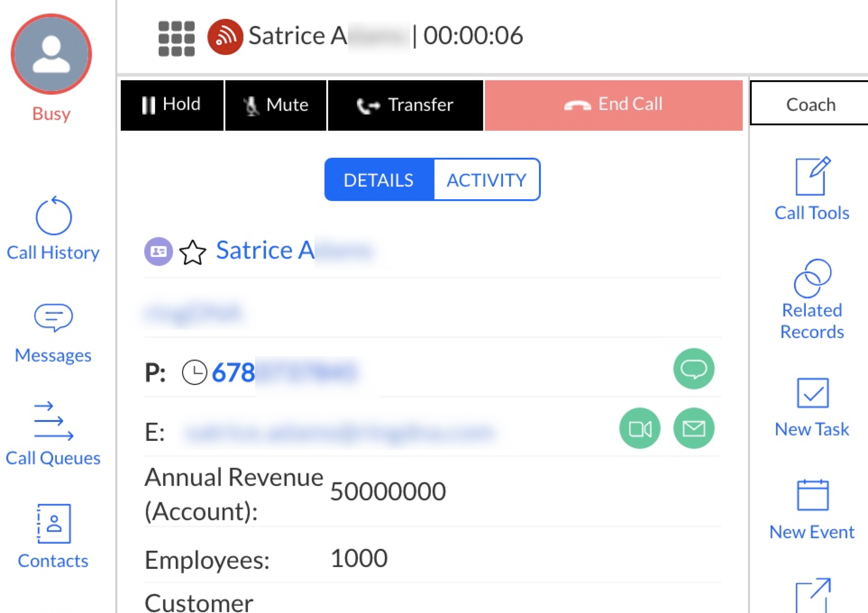Select the DETAILS tab
The height and width of the screenshot is (613, 868).
(379, 180)
